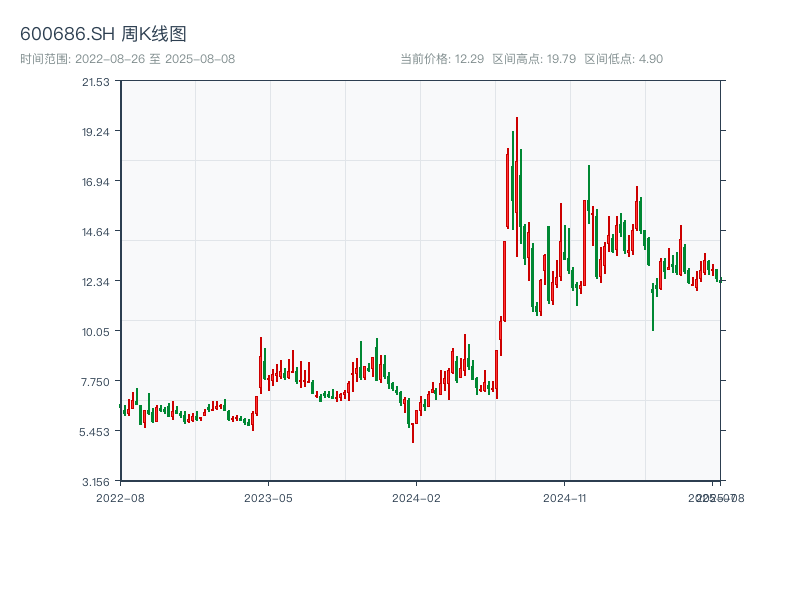The width and height of the screenshot is (800, 600).
Task: Click the period high label 区间高点: 19.79
Action: 534,59
